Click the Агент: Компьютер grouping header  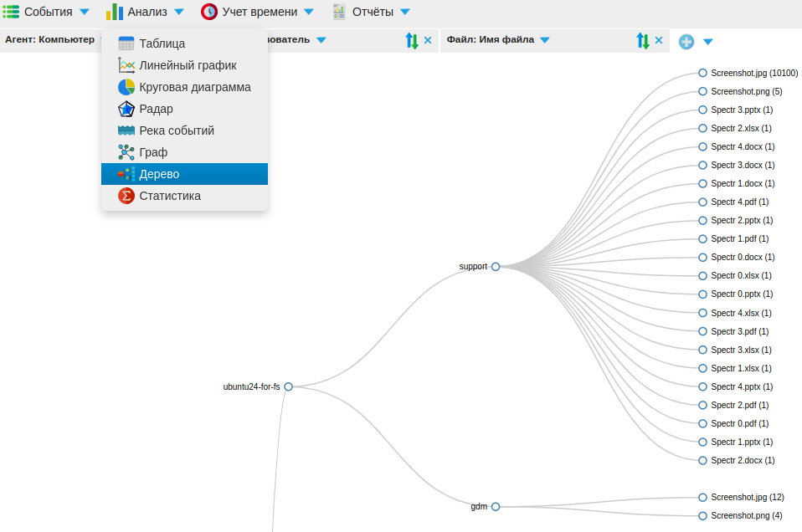(x=49, y=39)
